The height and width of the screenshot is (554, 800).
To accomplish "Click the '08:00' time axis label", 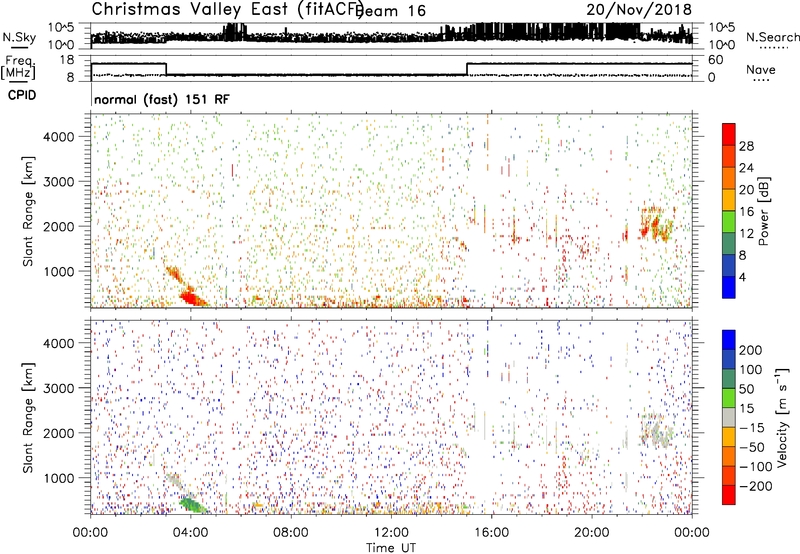I will click(x=290, y=533).
